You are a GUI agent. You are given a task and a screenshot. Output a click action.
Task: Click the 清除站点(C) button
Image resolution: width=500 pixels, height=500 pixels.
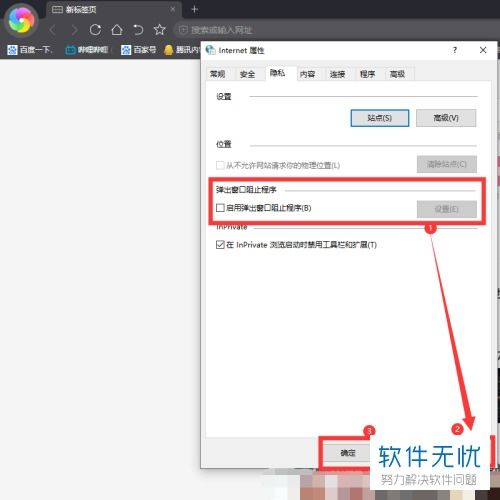point(447,164)
